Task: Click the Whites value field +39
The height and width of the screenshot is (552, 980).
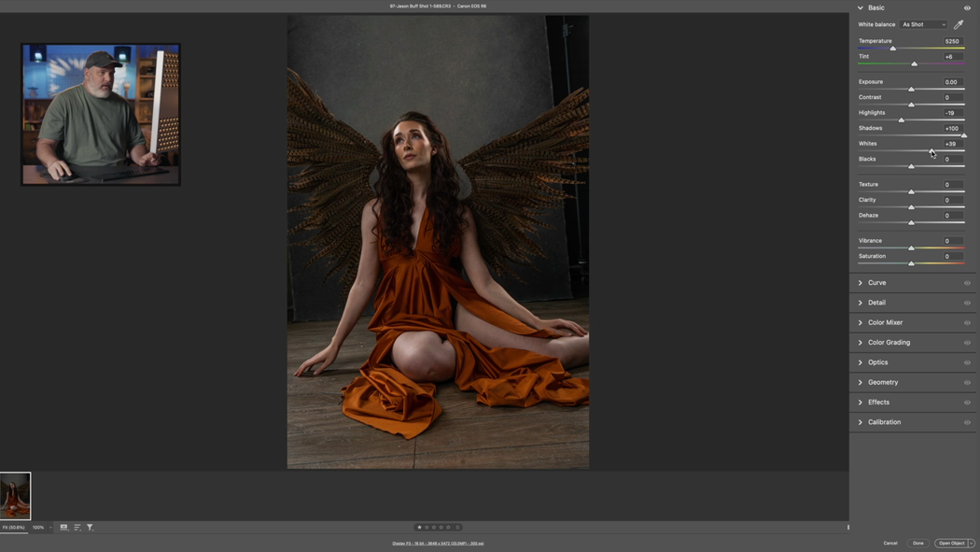Action: (x=953, y=144)
